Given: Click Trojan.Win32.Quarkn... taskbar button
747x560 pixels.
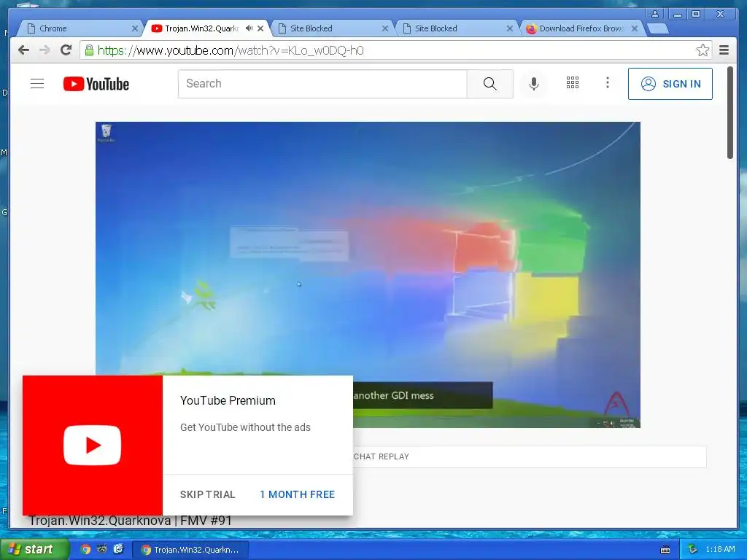Looking at the screenshot, I should (190, 550).
